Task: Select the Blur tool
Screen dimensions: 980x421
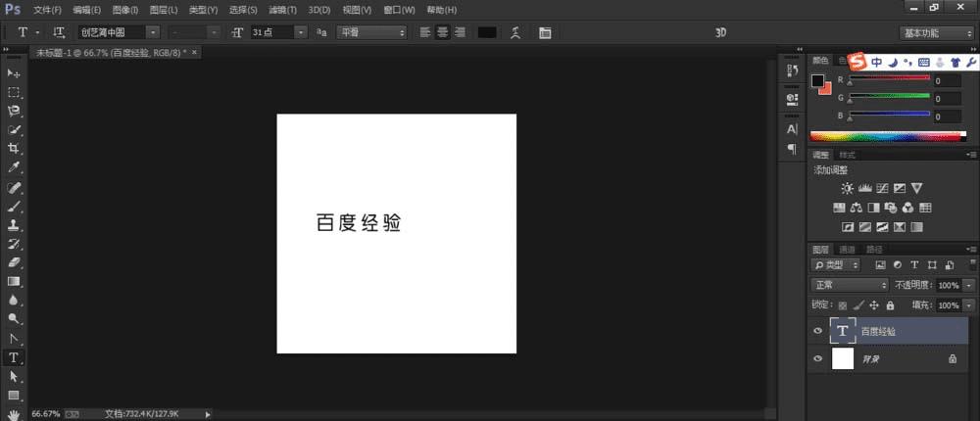Action: click(x=14, y=301)
